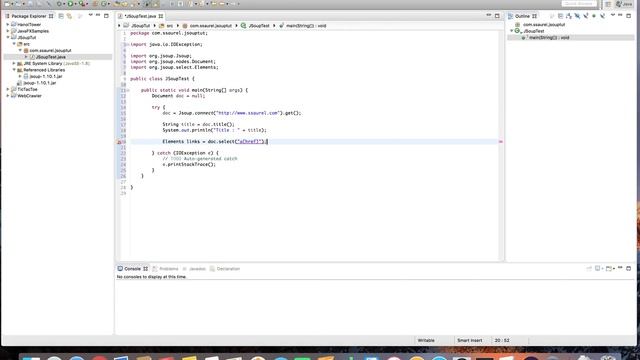Viewport: 640px width, 360px height.
Task: Click Smart Insert in status bar
Action: point(469,340)
